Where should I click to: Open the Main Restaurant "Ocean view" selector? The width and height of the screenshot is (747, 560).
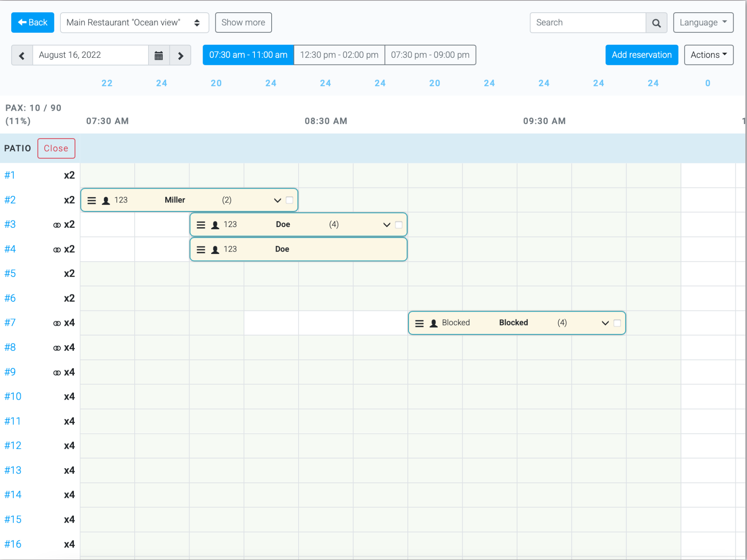134,23
